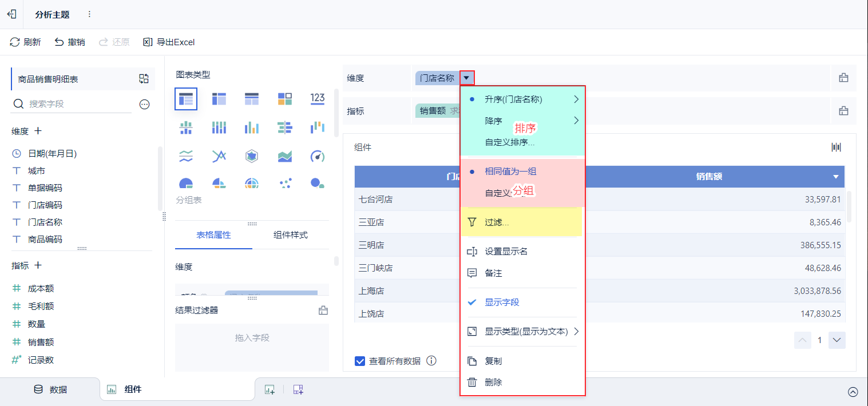Switch to the 组件样式 tab
The width and height of the screenshot is (868, 406).
[291, 235]
